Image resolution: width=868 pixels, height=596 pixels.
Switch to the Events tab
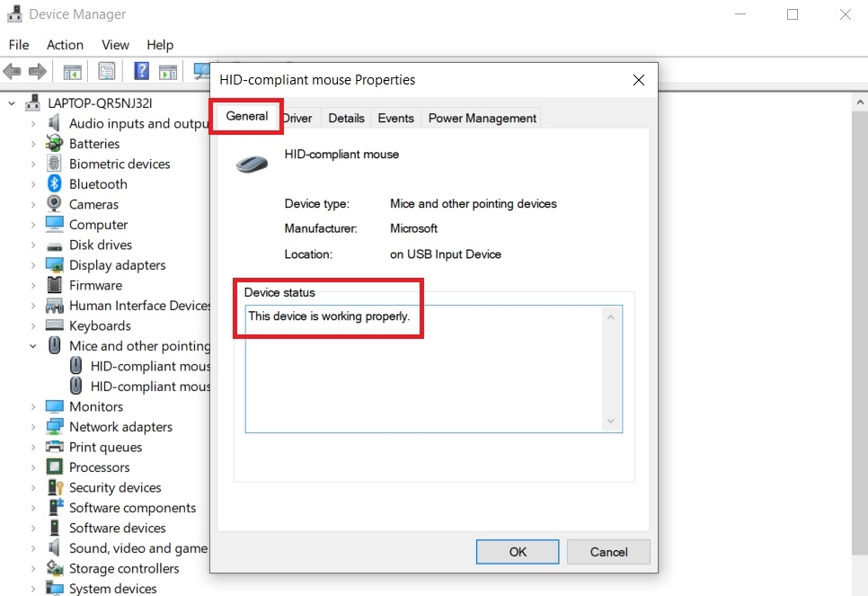click(395, 118)
